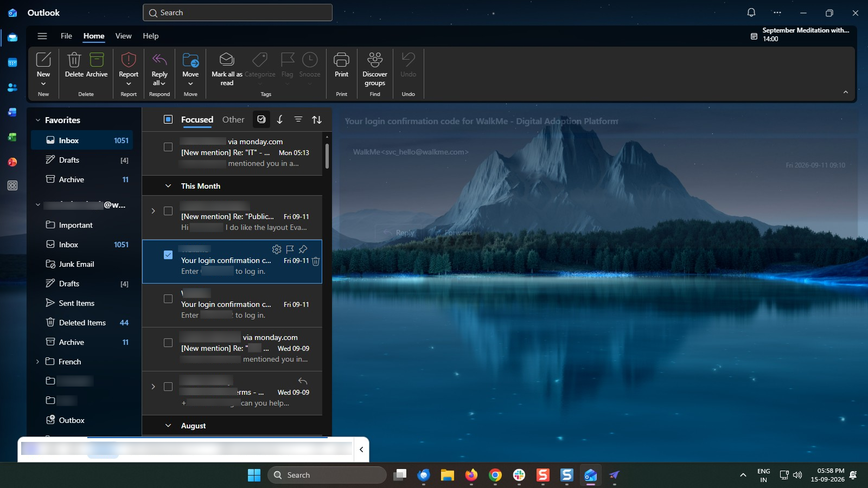Check the "Public..." mention email checkbox
The image size is (868, 488).
click(x=168, y=211)
